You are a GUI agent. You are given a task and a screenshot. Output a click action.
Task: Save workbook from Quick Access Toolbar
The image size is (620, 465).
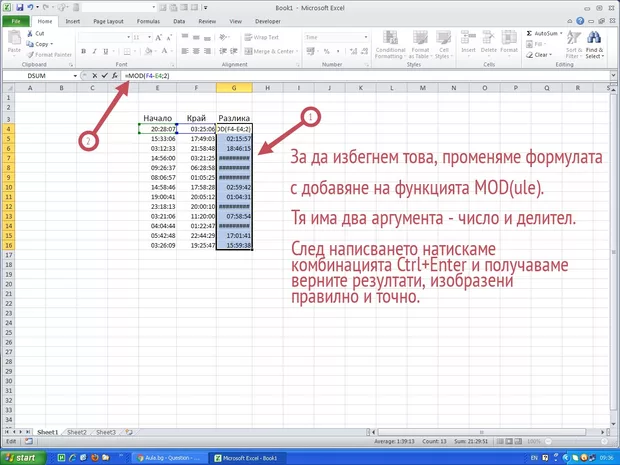coord(21,7)
